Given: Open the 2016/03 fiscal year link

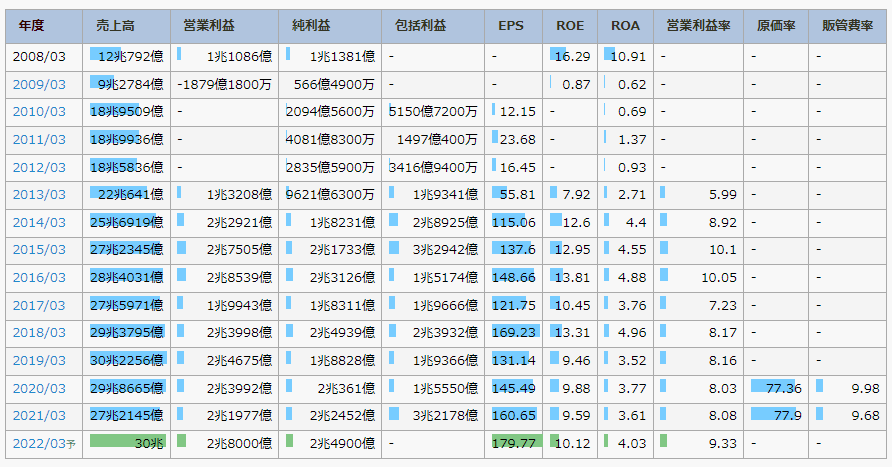Looking at the screenshot, I should click(x=39, y=278).
